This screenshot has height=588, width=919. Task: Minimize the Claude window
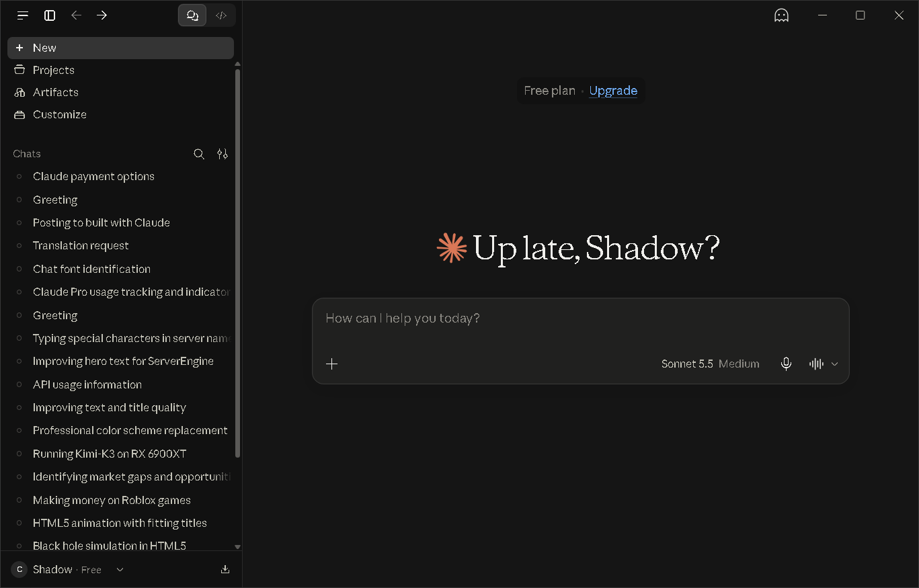pyautogui.click(x=822, y=15)
